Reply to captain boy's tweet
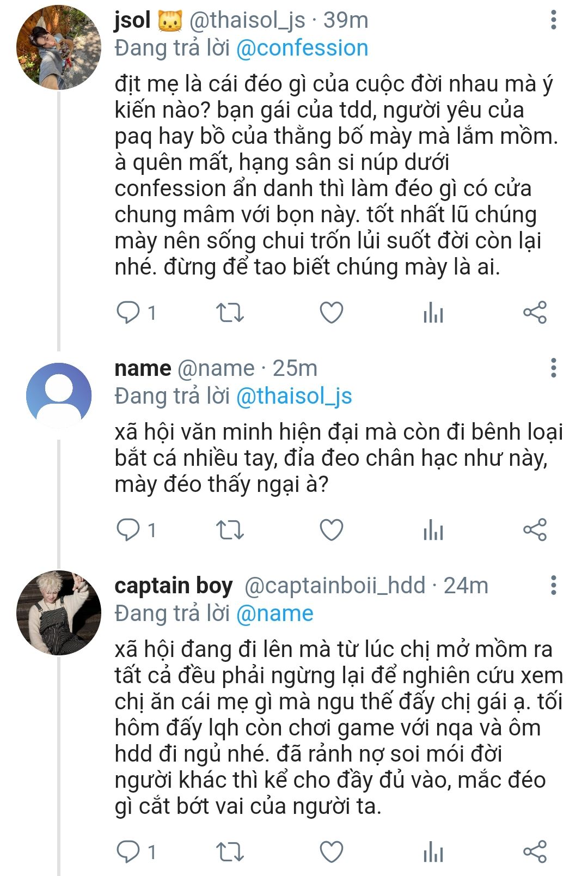588x876 pixels. (x=129, y=851)
